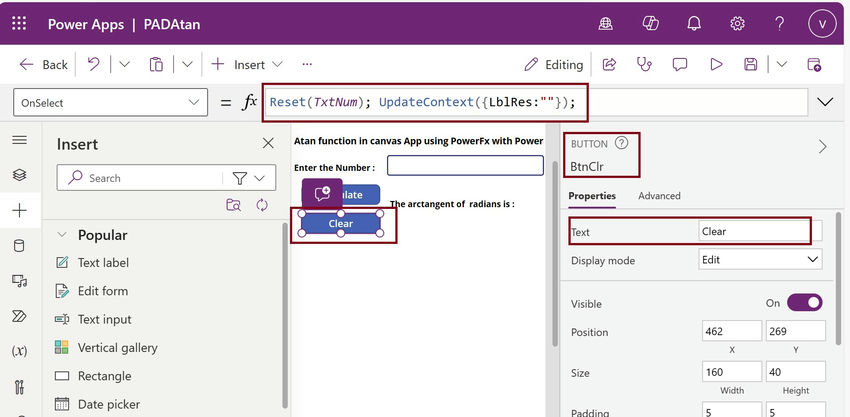Click the number text input on canvas
This screenshot has width=850, height=417.
click(465, 165)
